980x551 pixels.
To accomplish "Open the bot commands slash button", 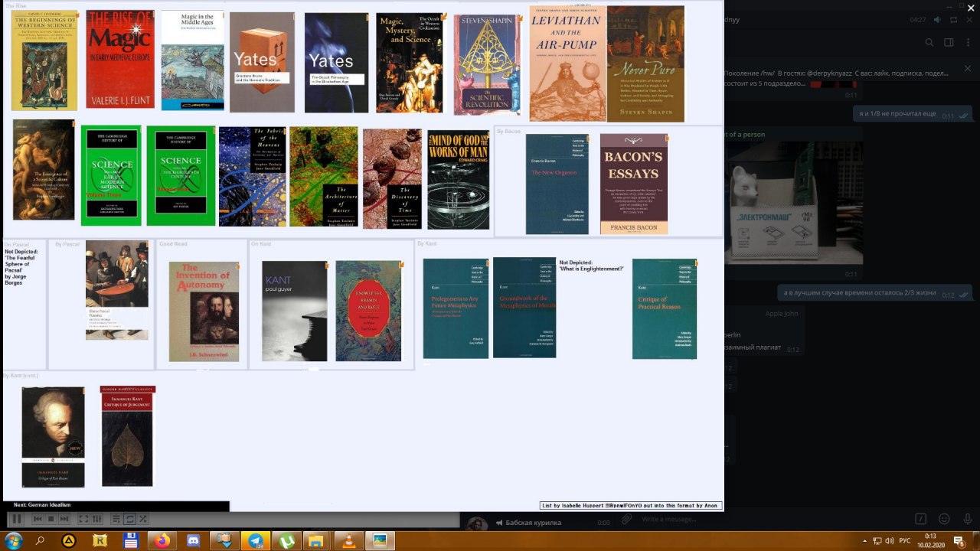I will click(x=921, y=520).
